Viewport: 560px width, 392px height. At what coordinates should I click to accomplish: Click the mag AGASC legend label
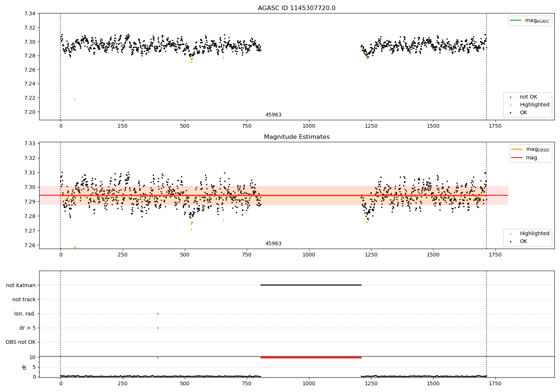[537, 21]
